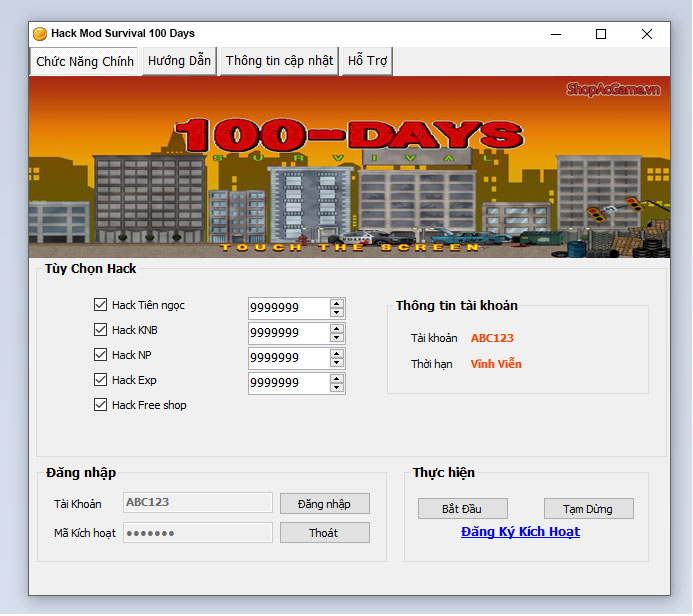693x616 pixels.
Task: Click the Tạm Dừng button
Action: click(x=588, y=509)
